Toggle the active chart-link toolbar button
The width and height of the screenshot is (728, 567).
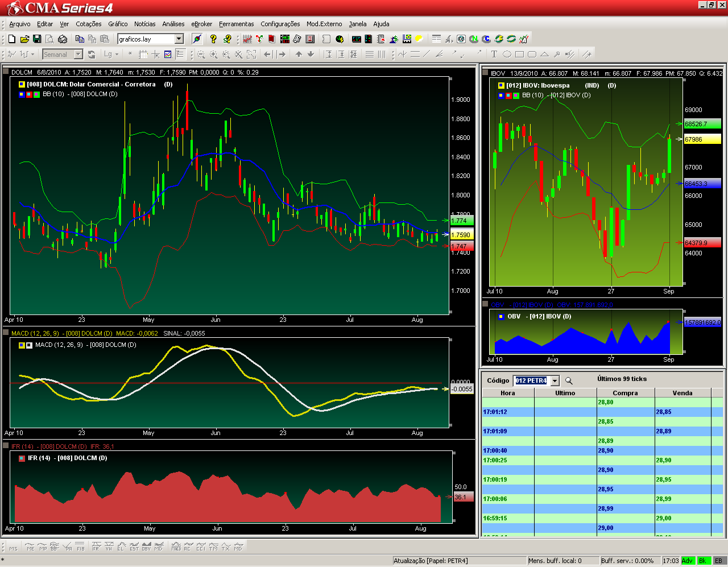(x=197, y=39)
